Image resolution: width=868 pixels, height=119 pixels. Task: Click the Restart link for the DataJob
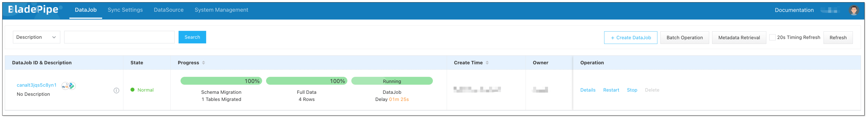point(611,90)
